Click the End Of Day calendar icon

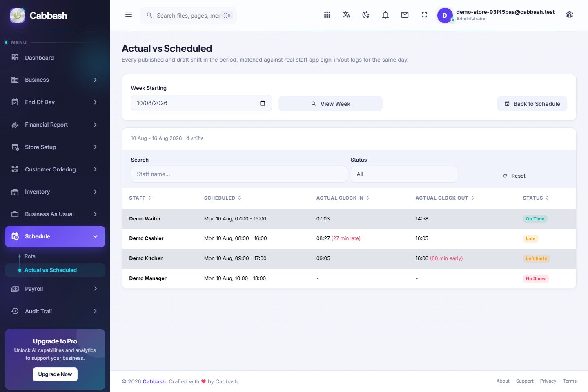(15, 102)
